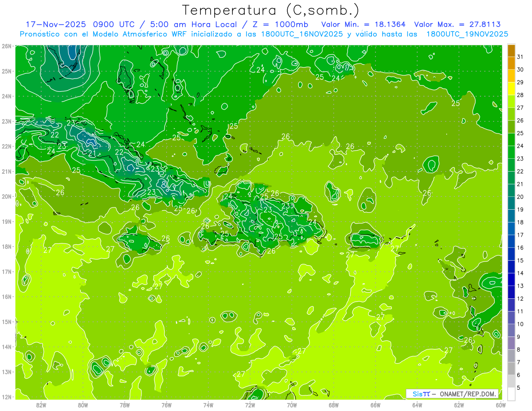The height and width of the screenshot is (411, 532).
Task: Click legend value "18" on the color bar
Action: (520, 222)
